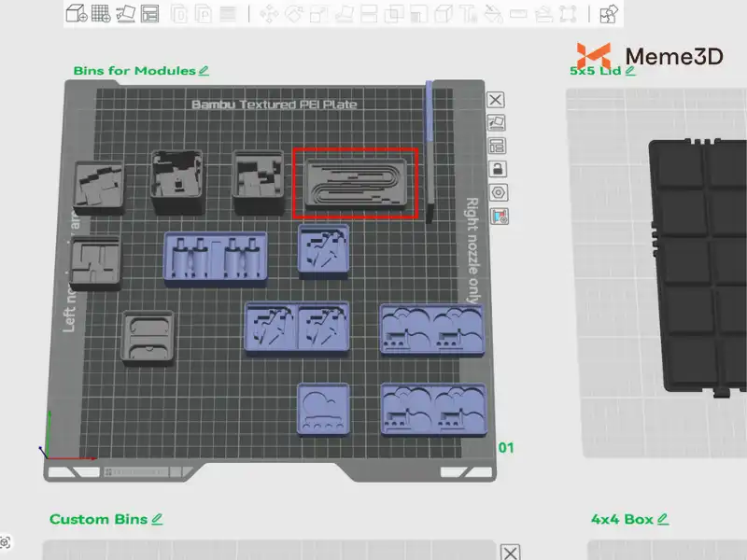This screenshot has width=747, height=560.
Task: Select the Rotate tool in top toolbar
Action: [294, 14]
